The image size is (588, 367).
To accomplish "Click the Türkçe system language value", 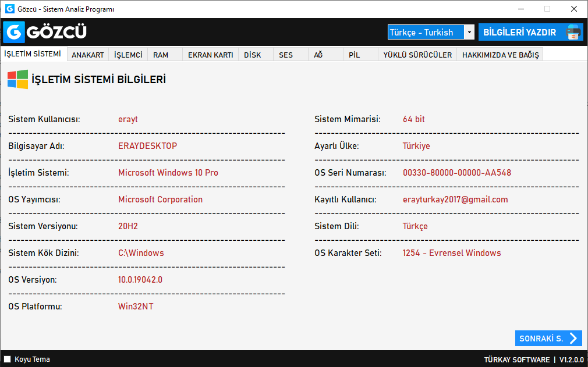I will coord(415,226).
